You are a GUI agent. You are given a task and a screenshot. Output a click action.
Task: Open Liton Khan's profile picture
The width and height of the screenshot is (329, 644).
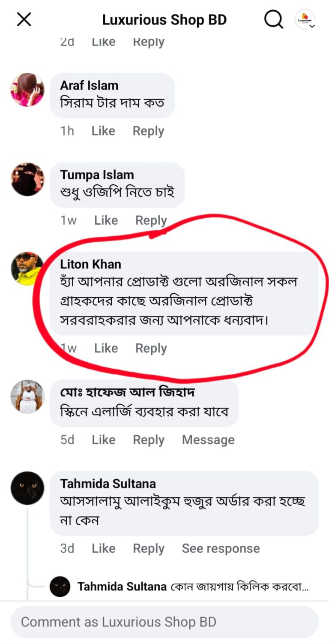pos(27,268)
